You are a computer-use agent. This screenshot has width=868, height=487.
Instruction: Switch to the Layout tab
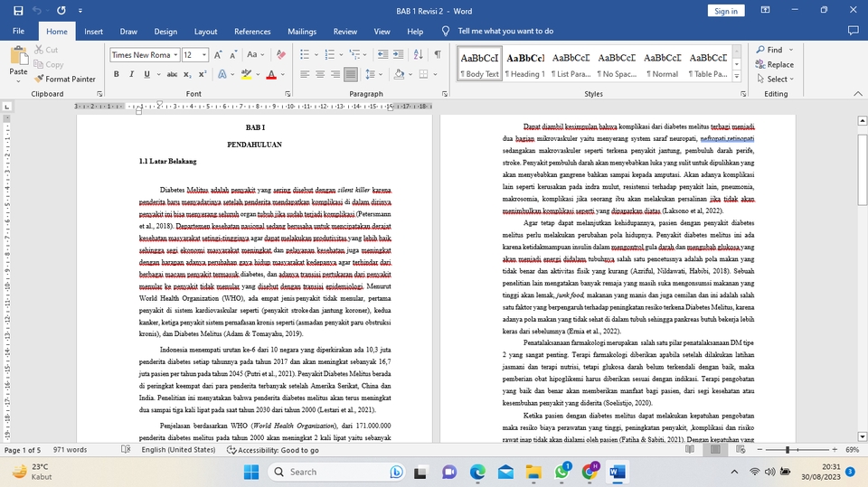(x=205, y=32)
